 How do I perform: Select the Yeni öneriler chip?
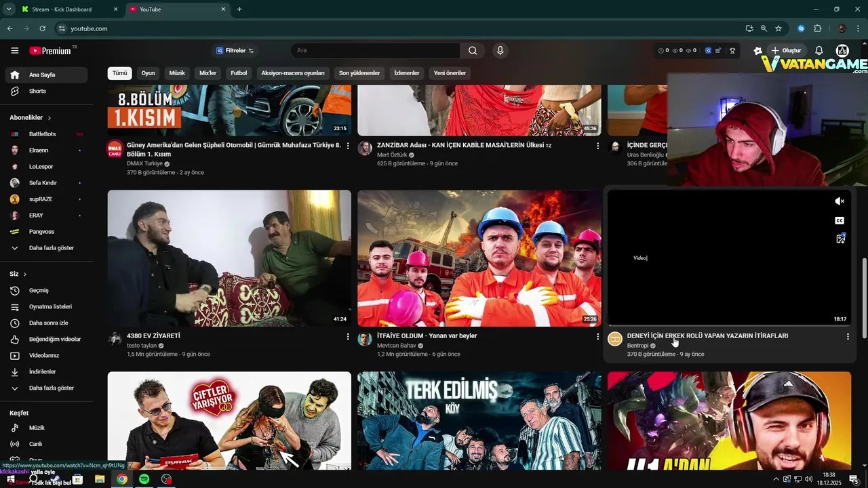pos(450,73)
